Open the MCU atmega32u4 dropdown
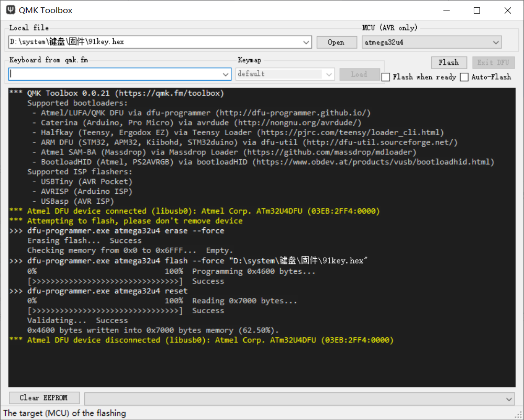The width and height of the screenshot is (524, 420). tap(495, 42)
